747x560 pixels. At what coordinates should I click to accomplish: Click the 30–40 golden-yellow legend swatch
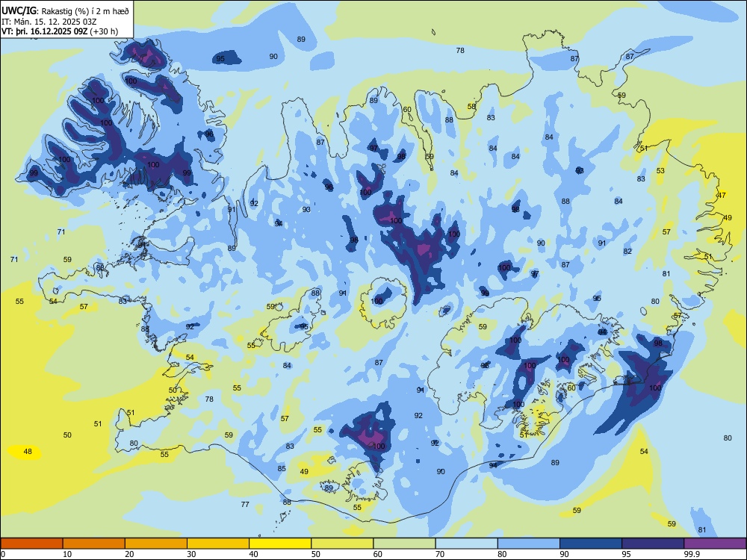(x=218, y=544)
